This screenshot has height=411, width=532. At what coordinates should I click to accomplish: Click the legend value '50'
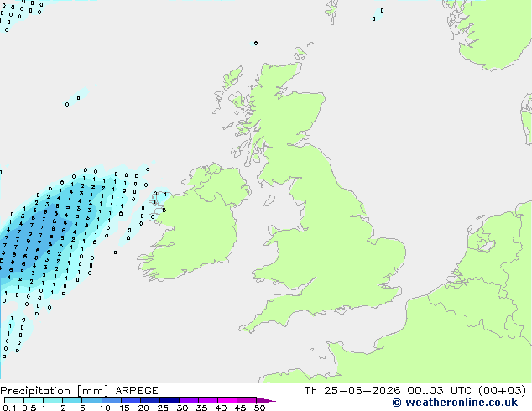259,408
